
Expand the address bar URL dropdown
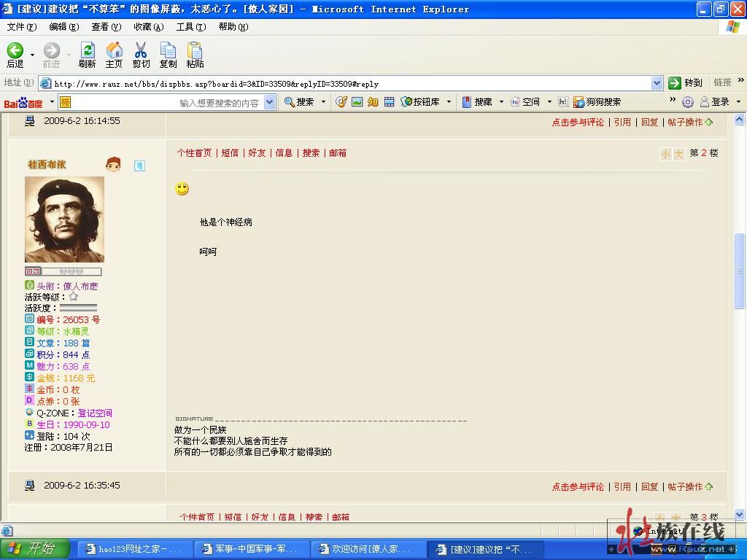point(657,83)
